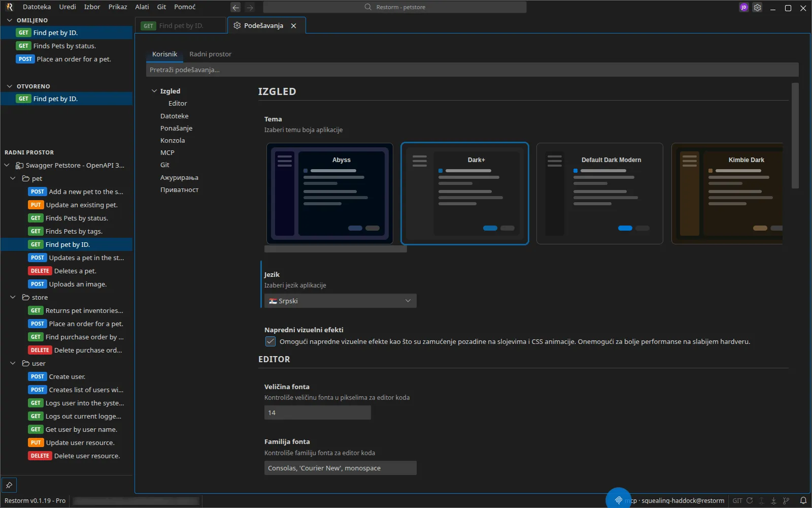Click the squealing-haddock@restorm status entry
Image resolution: width=812 pixels, height=508 pixels.
(683, 500)
